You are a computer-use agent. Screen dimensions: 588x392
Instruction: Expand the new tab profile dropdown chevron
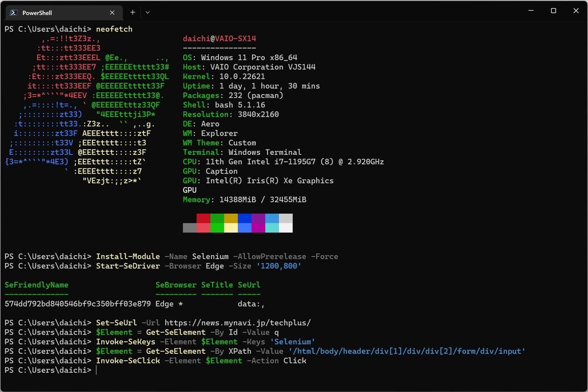[x=147, y=12]
